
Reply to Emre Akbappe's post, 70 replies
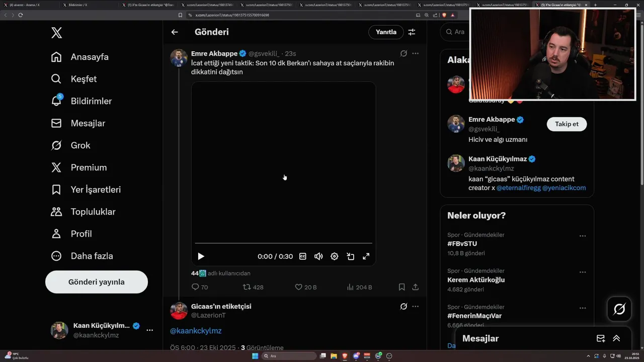coord(200,287)
